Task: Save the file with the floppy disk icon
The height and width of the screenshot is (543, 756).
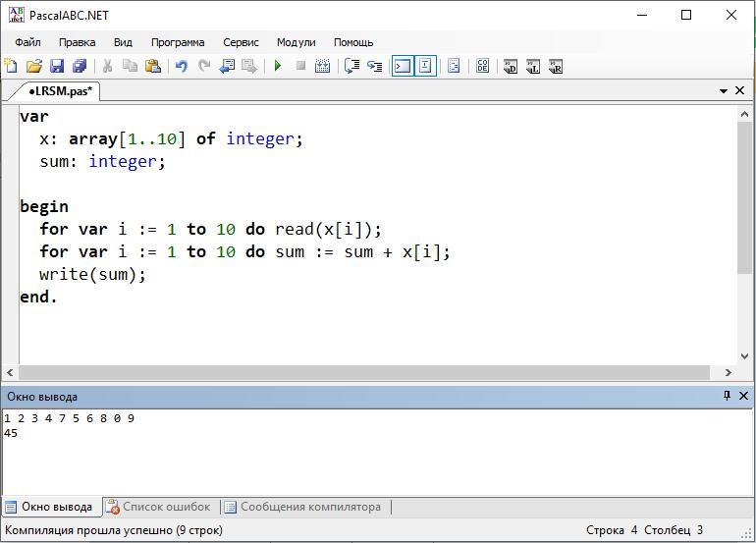Action: [57, 67]
